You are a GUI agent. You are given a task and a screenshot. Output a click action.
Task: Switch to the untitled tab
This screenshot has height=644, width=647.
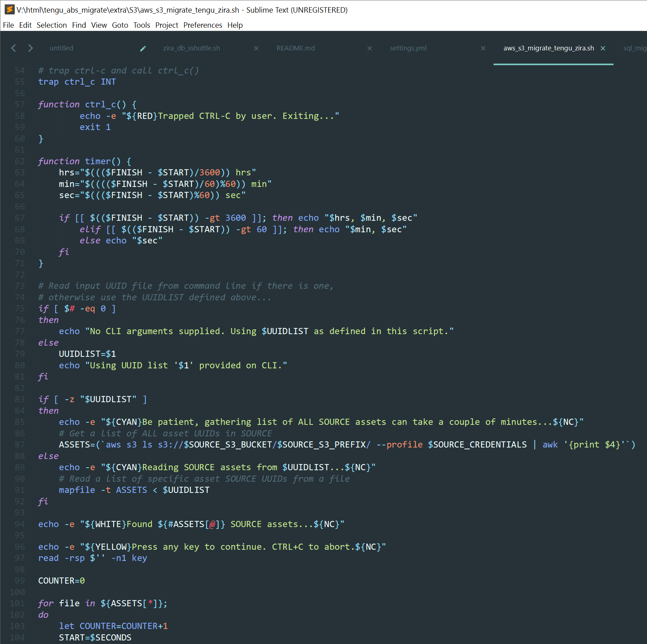coord(61,48)
